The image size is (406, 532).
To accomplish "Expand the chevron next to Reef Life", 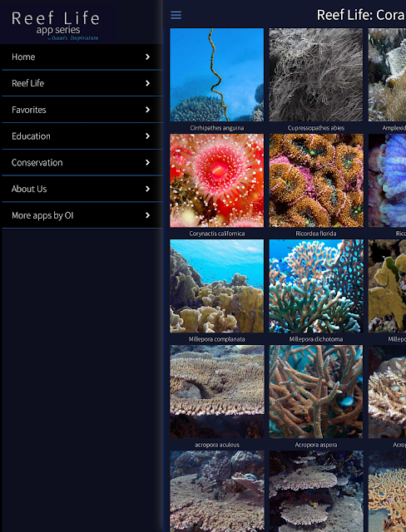I will [x=147, y=83].
